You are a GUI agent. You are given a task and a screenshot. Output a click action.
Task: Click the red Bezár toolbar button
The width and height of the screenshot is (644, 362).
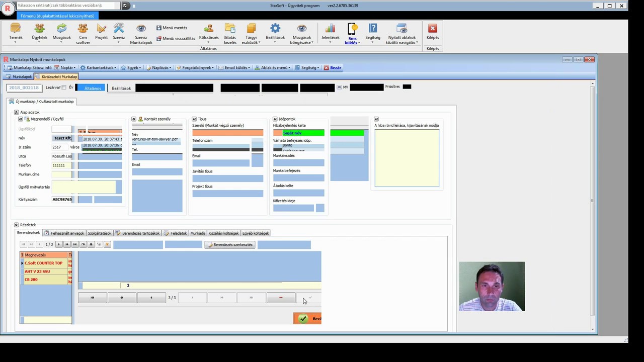click(x=333, y=67)
